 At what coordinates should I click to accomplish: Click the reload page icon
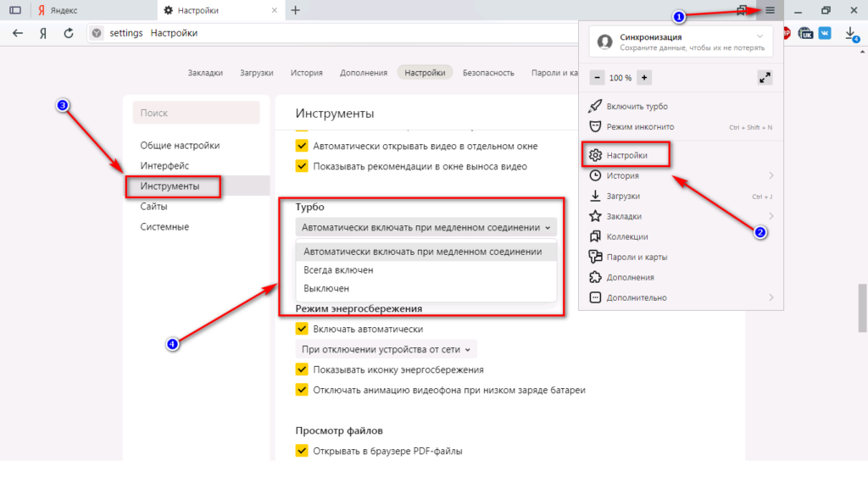[69, 33]
